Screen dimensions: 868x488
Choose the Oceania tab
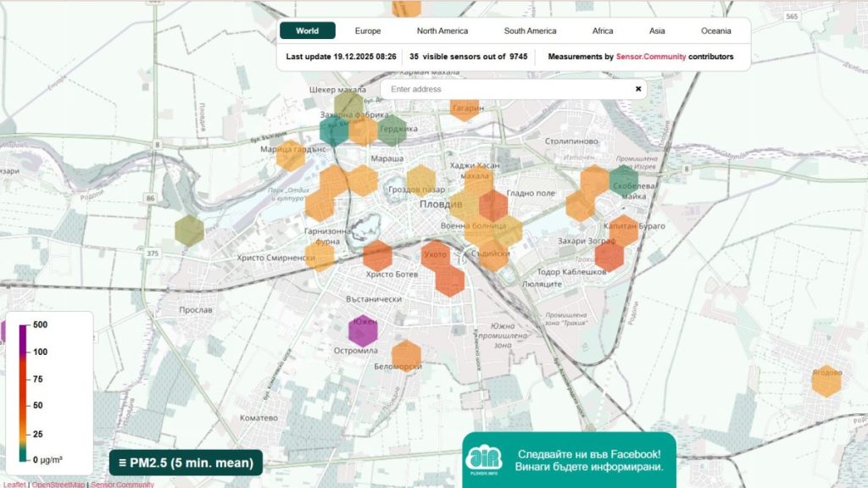coord(715,31)
